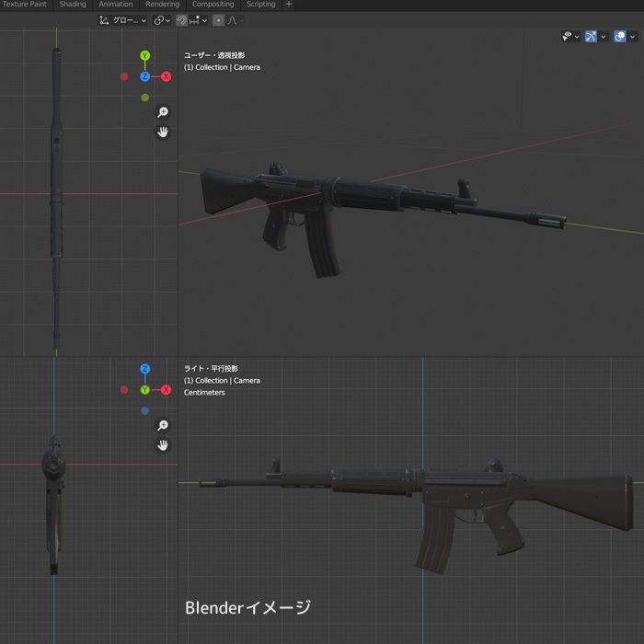Add a new workspace with plus button
This screenshot has height=644, width=644.
pyautogui.click(x=289, y=5)
